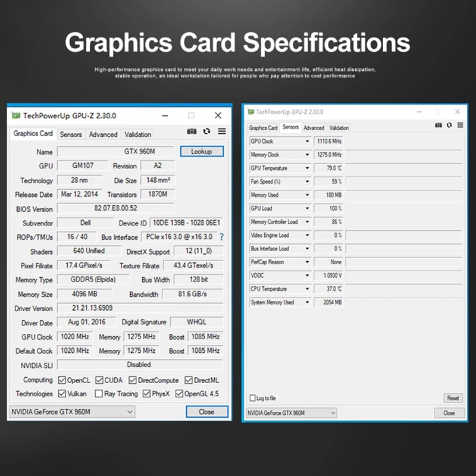476x476 pixels.
Task: Expand the Video Engine Load dropdown
Action: point(307,235)
